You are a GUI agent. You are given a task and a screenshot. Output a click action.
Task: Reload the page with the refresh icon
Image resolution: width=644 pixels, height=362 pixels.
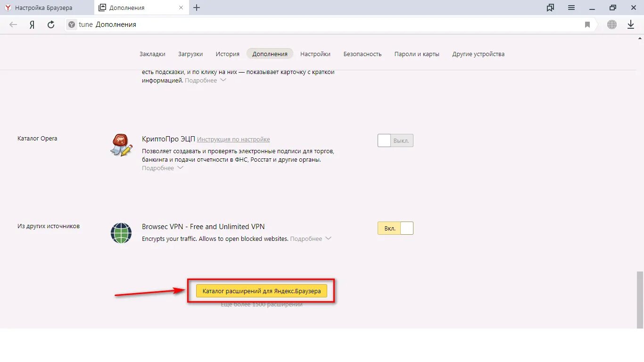point(51,25)
